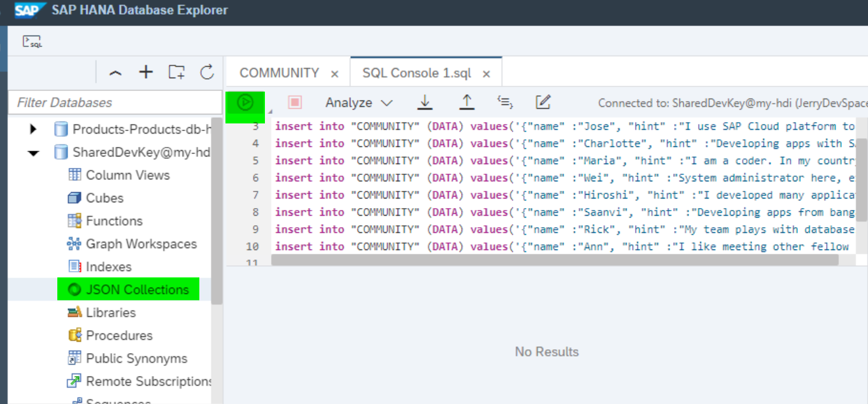Switch to the COMMUNITY tab
This screenshot has height=404, width=868.
pos(279,73)
